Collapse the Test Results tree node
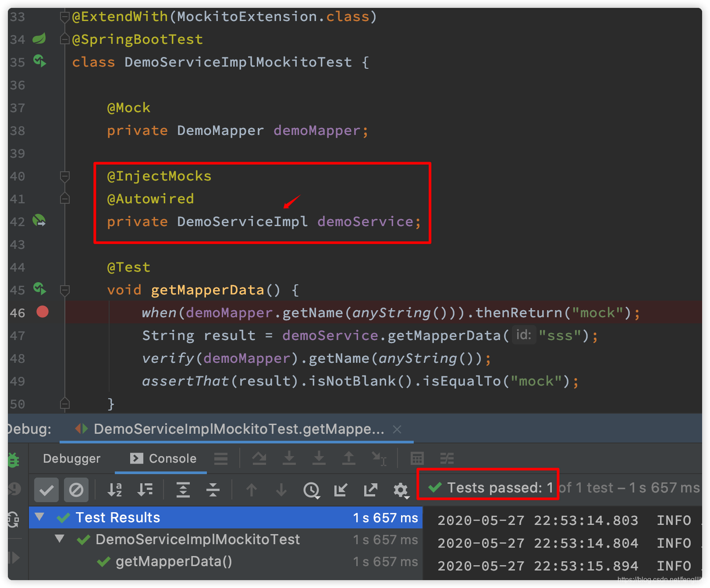Image resolution: width=710 pixels, height=588 pixels. pyautogui.click(x=40, y=517)
